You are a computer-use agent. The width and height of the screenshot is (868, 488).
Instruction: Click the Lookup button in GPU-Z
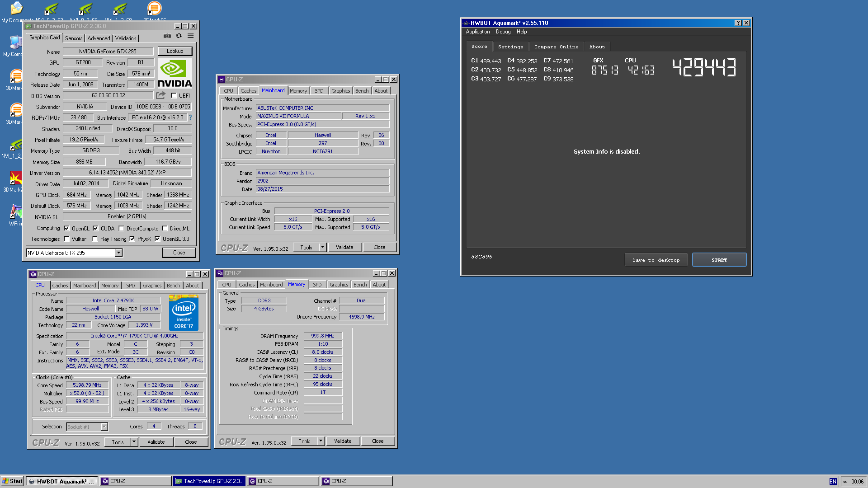[175, 51]
